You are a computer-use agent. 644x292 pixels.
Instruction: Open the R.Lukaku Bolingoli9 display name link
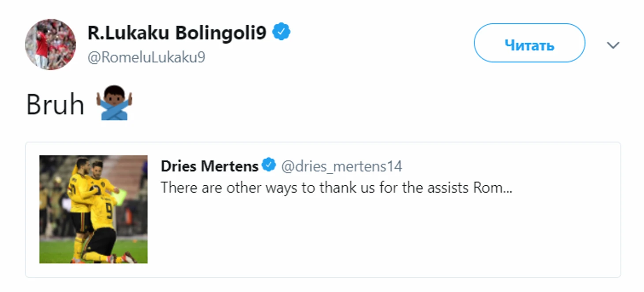(177, 33)
